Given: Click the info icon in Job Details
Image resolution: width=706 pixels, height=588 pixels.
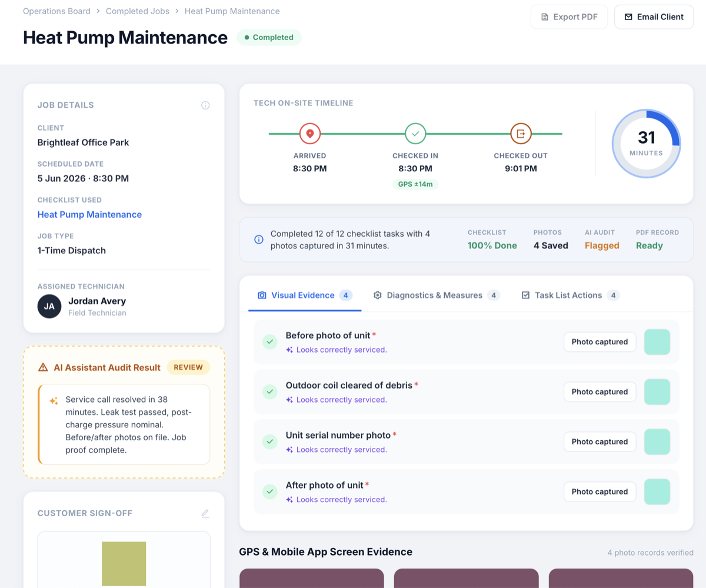Looking at the screenshot, I should click(205, 105).
